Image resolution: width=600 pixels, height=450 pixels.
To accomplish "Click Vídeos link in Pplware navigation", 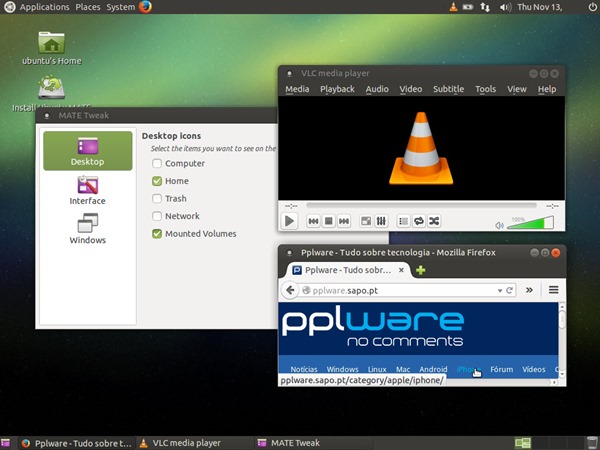I will (534, 369).
